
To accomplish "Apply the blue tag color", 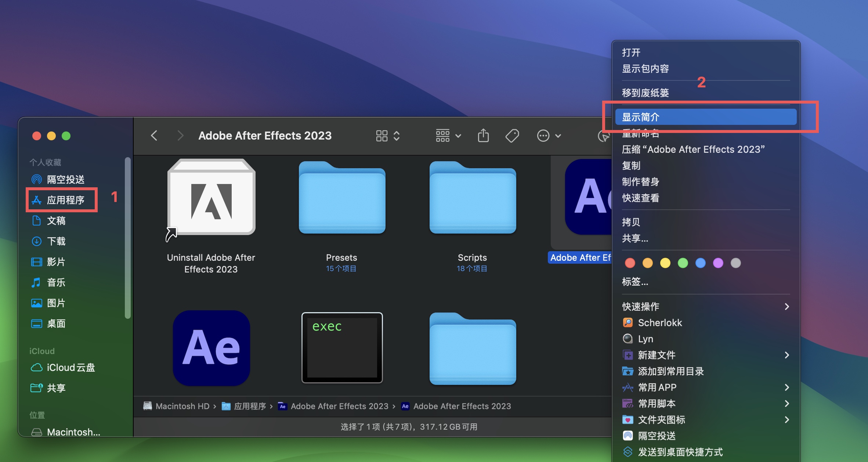I will click(x=701, y=263).
